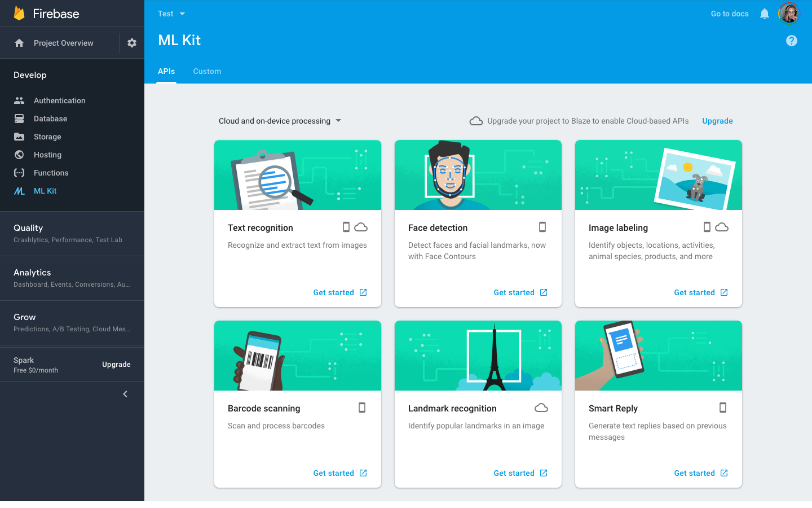Viewport: 812px width, 508px height.
Task: Click the Storage folder icon
Action: click(19, 137)
